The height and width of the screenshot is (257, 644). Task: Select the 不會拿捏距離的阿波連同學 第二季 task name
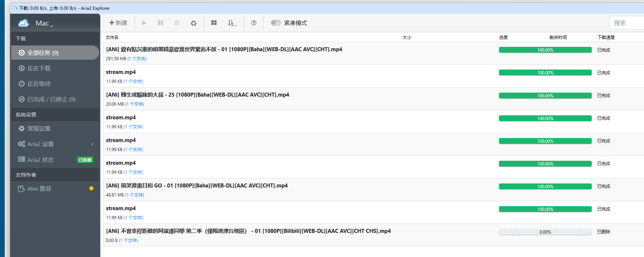click(248, 231)
